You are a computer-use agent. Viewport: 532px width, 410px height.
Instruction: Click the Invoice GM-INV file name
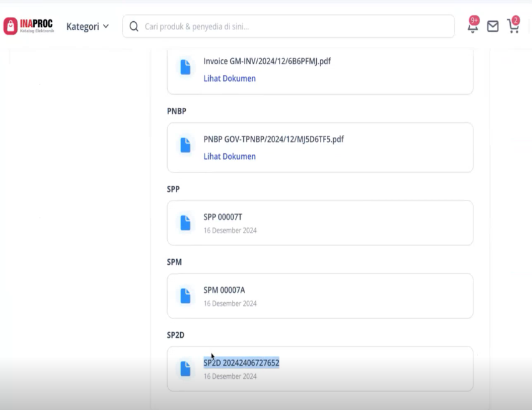pos(267,62)
